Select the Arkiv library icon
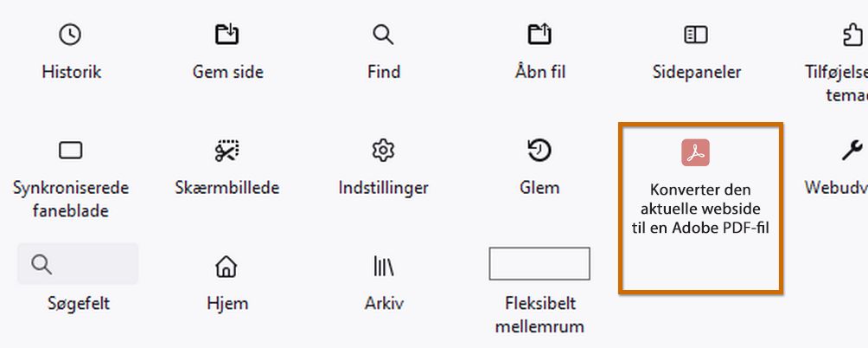The height and width of the screenshot is (348, 868). [x=383, y=266]
